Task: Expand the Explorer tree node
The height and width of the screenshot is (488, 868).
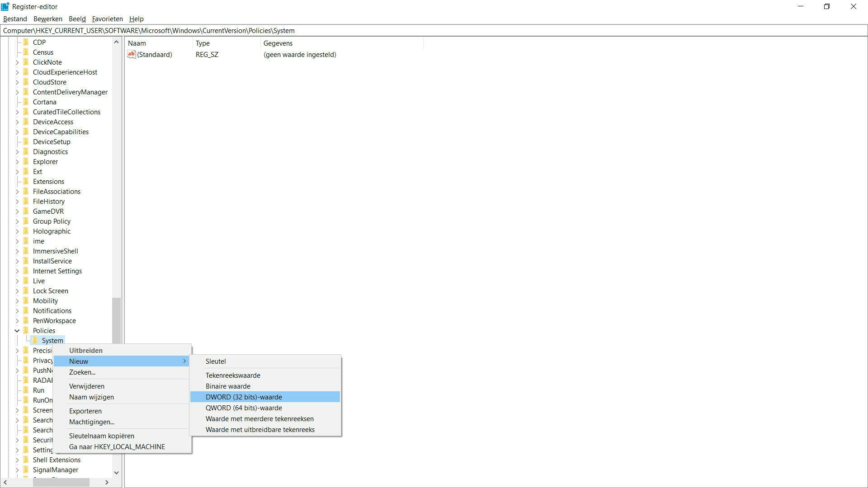Action: click(x=17, y=161)
